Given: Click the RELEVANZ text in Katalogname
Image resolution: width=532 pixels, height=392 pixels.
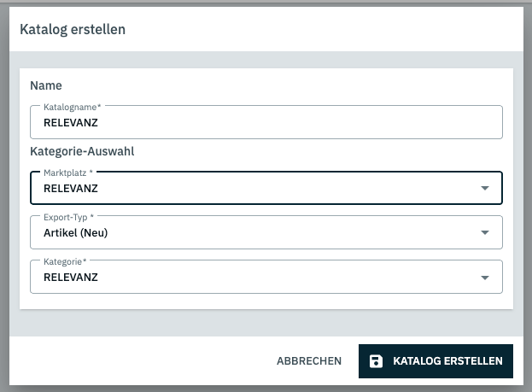Looking at the screenshot, I should [x=70, y=123].
